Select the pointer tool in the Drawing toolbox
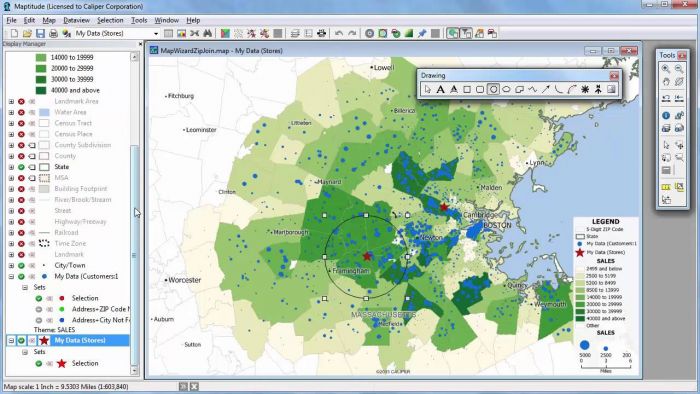 pyautogui.click(x=427, y=89)
